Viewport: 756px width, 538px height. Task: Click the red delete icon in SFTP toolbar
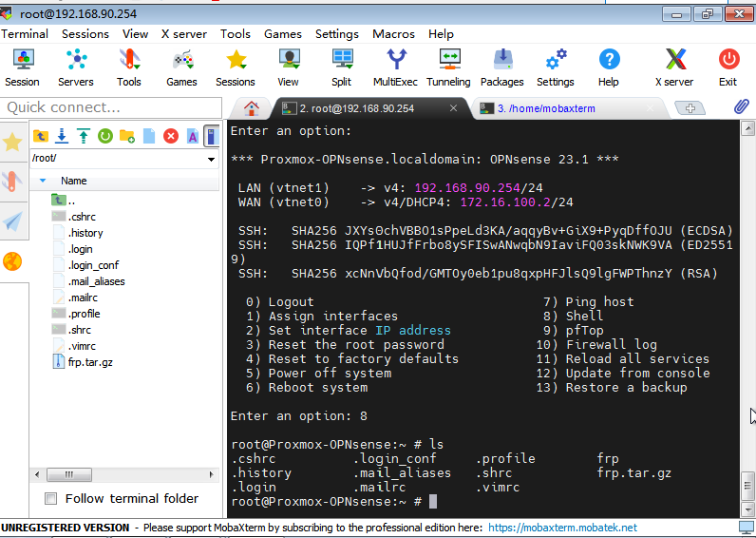(171, 136)
